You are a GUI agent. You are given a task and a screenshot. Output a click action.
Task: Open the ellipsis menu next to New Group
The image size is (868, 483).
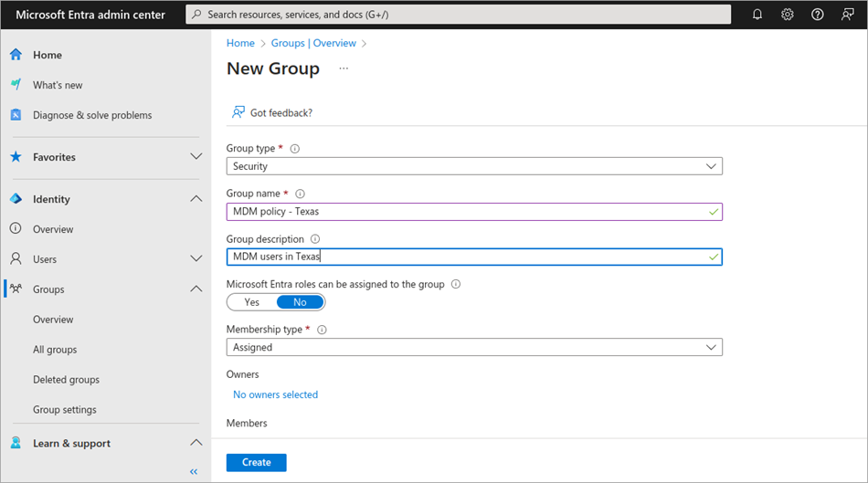[x=344, y=68]
